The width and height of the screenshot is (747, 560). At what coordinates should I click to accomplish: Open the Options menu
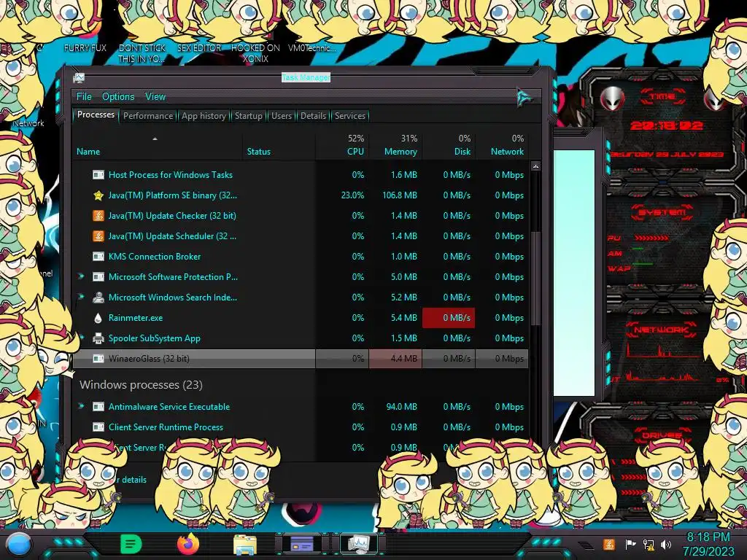pyautogui.click(x=118, y=97)
